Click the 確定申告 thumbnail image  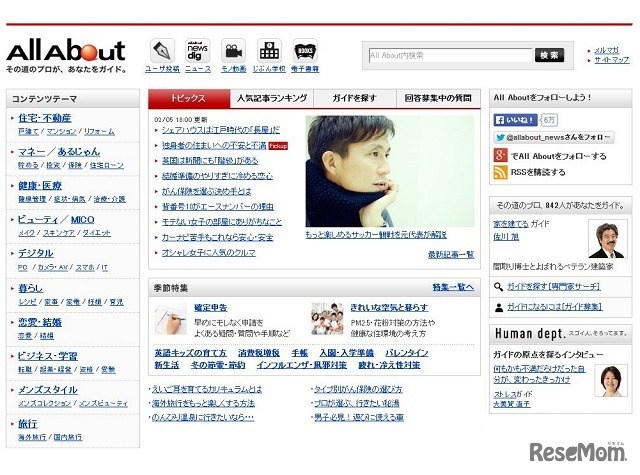tap(171, 320)
